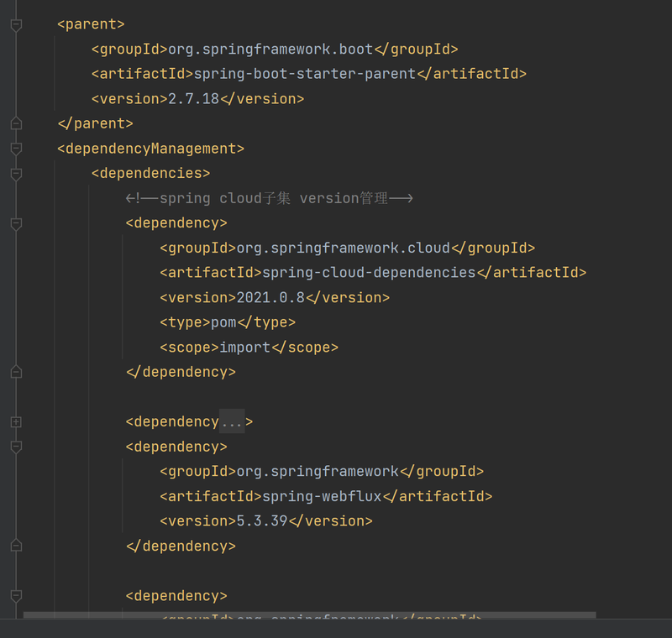Click the import scope value
Viewport: 672px width, 638px height.
pos(244,348)
